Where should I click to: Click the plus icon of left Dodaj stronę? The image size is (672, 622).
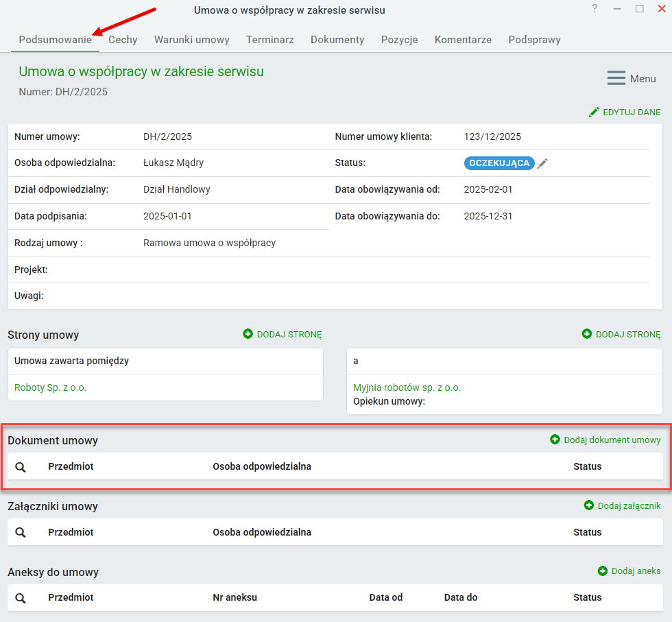click(248, 334)
